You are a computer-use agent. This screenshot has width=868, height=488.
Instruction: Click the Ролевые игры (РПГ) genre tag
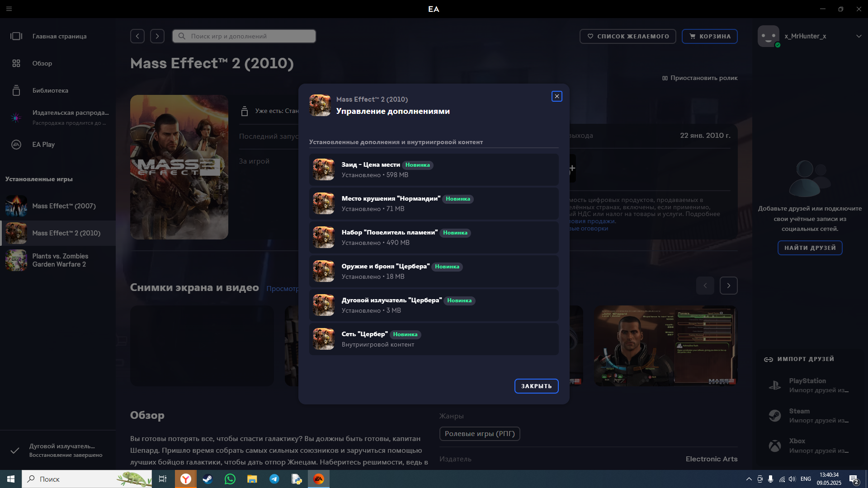click(480, 434)
